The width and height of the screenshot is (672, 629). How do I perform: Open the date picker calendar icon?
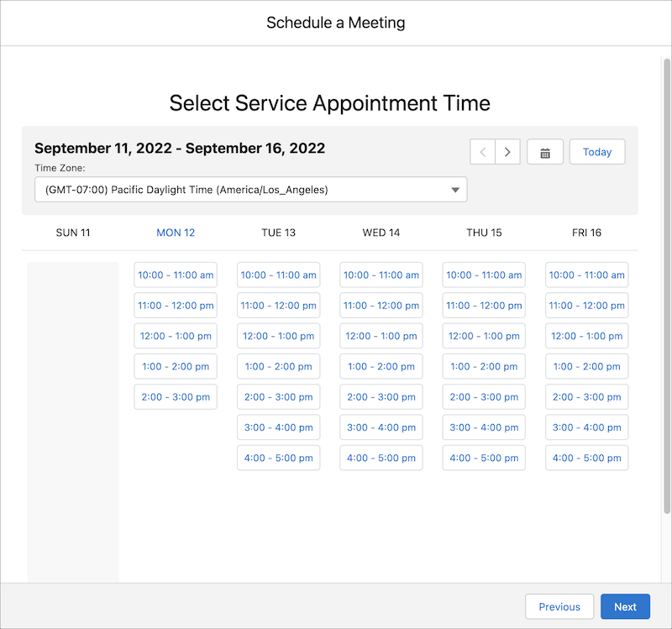coord(545,152)
